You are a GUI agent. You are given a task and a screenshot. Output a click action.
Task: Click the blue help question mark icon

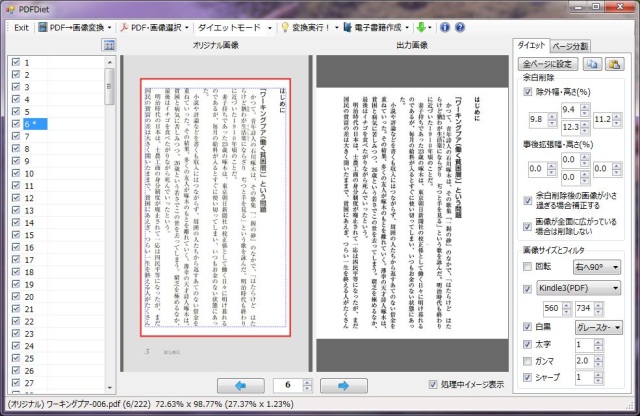459,27
